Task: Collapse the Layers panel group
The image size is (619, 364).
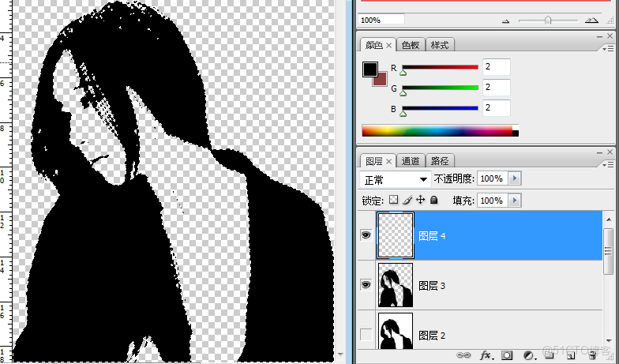Action: pos(600,152)
